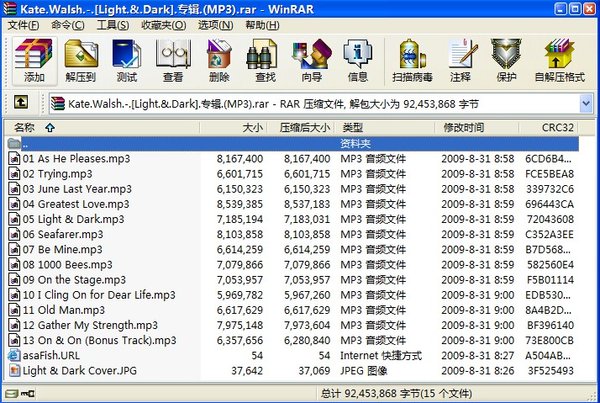Click the parent folder ".." icon
600x403 pixels.
pos(14,144)
